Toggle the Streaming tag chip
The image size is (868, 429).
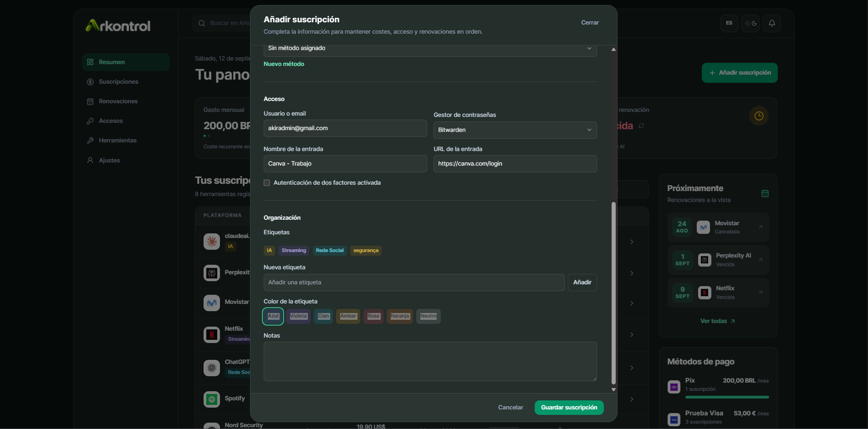(294, 251)
